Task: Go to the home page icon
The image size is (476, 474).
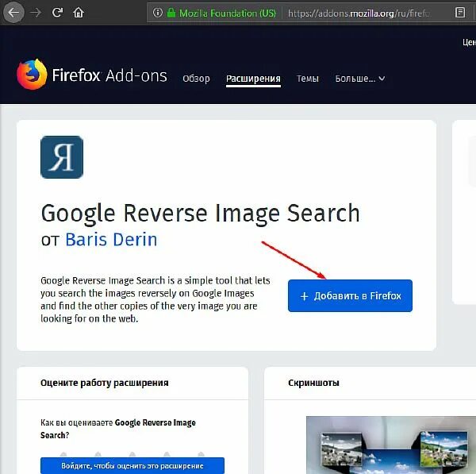Action: click(79, 13)
